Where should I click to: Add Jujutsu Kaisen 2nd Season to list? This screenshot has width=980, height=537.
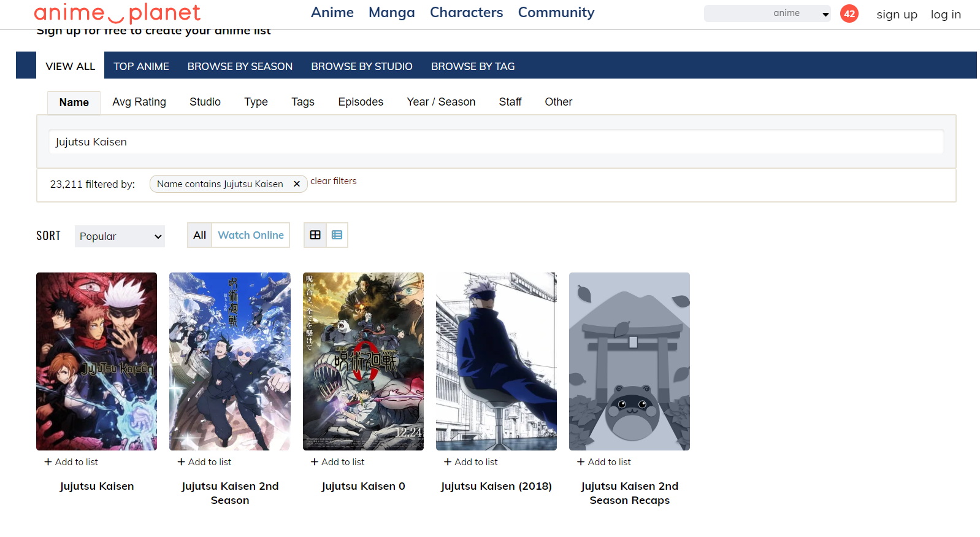click(204, 462)
